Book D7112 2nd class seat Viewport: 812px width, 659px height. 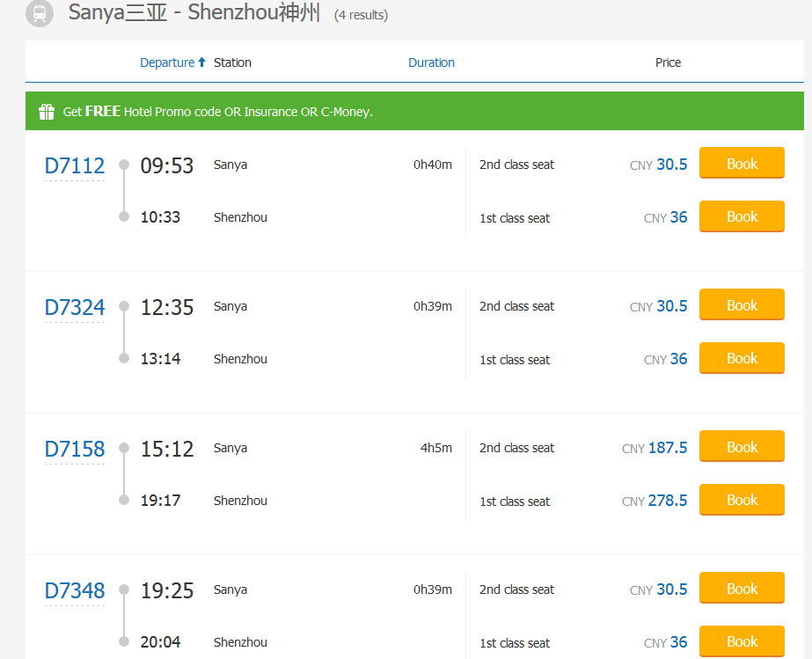pos(741,164)
